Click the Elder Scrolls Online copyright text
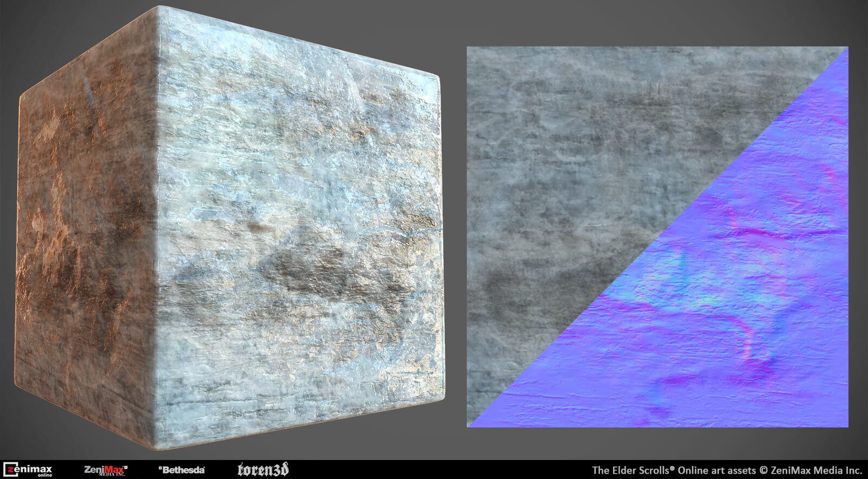Screen dimensions: 868x479 727,470
